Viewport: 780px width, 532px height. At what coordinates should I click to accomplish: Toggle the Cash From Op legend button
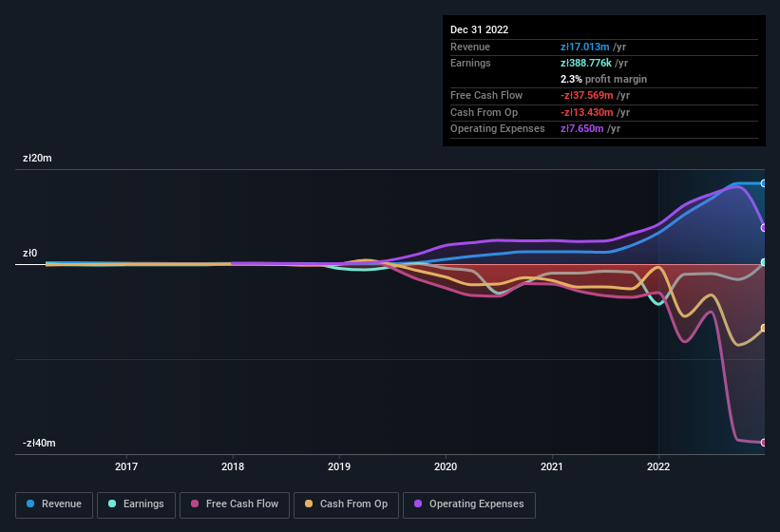346,504
